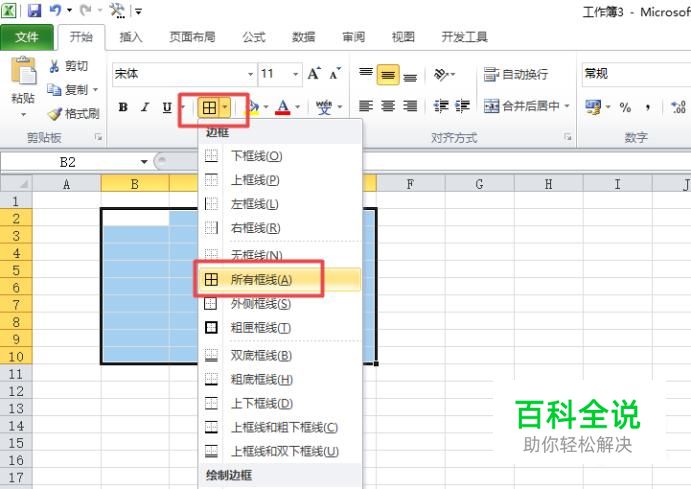Choose 外侧框线(S) from borders menu

[x=279, y=304]
